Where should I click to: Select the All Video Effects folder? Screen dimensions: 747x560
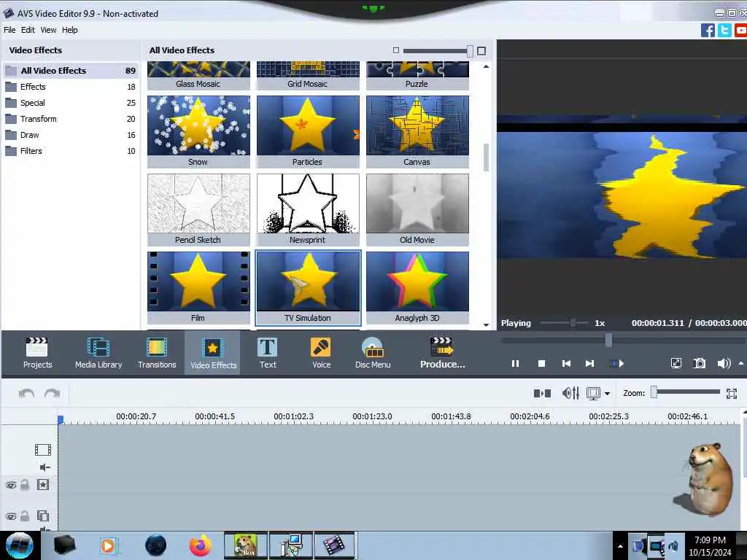(71, 71)
